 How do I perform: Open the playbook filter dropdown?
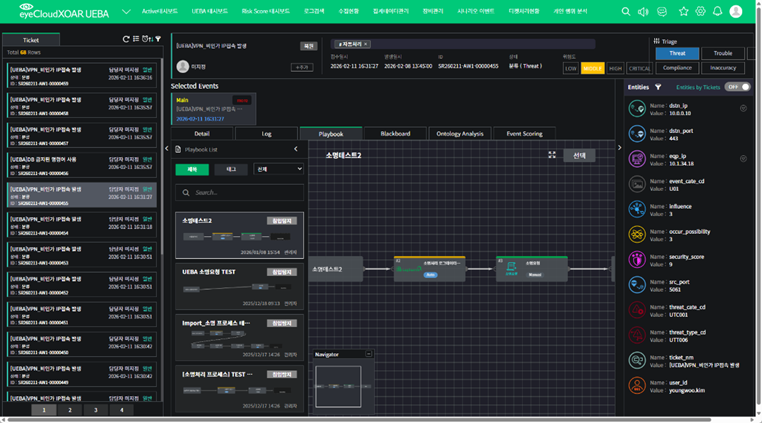pos(278,170)
